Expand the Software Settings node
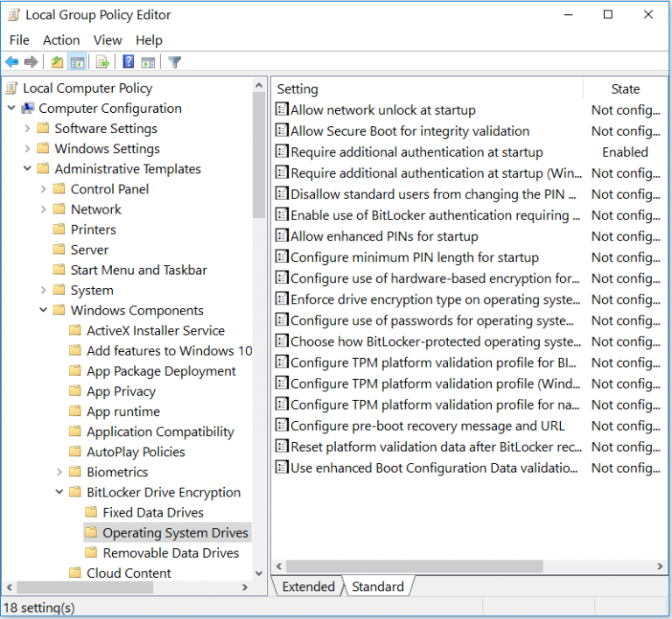Viewport: 672px width, 619px height. [x=27, y=128]
